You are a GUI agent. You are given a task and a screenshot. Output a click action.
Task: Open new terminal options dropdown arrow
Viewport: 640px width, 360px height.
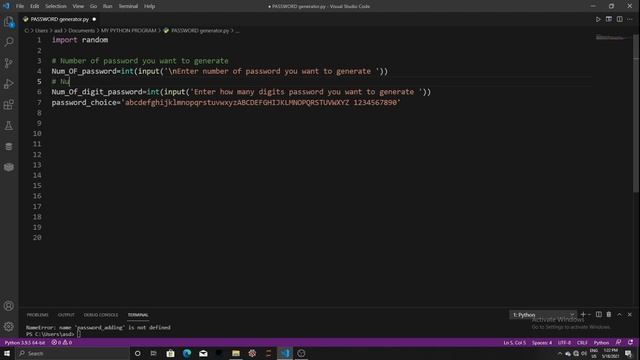pos(589,315)
